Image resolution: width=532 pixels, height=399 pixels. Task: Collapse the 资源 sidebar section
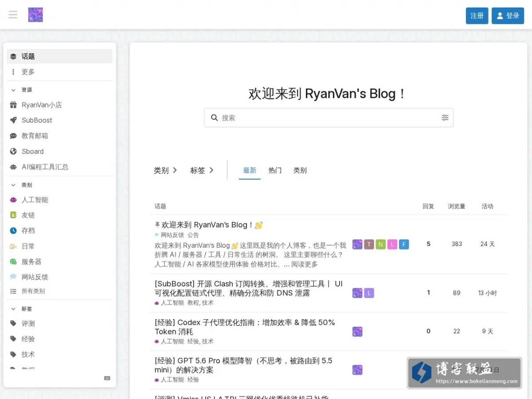(21, 90)
